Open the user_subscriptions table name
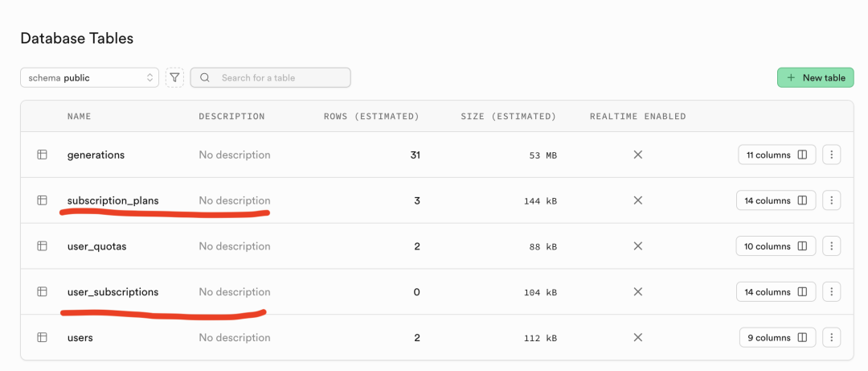The image size is (868, 371). 113,292
